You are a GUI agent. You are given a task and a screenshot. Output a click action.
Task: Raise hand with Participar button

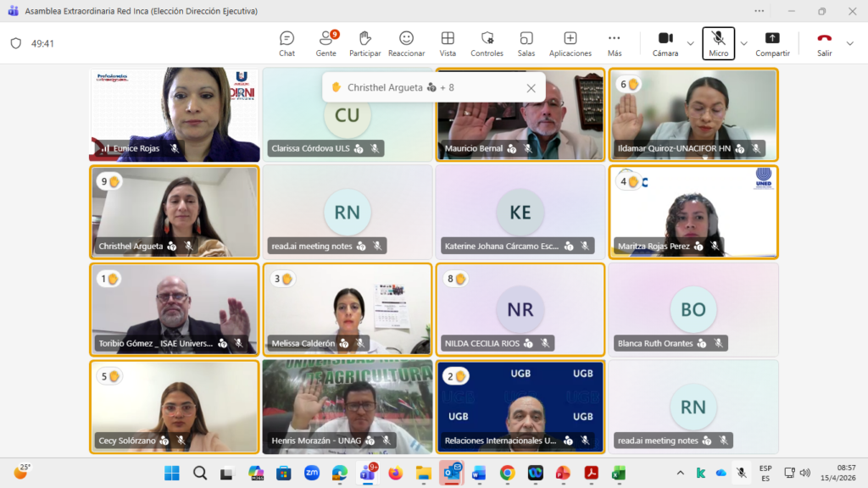click(x=365, y=43)
